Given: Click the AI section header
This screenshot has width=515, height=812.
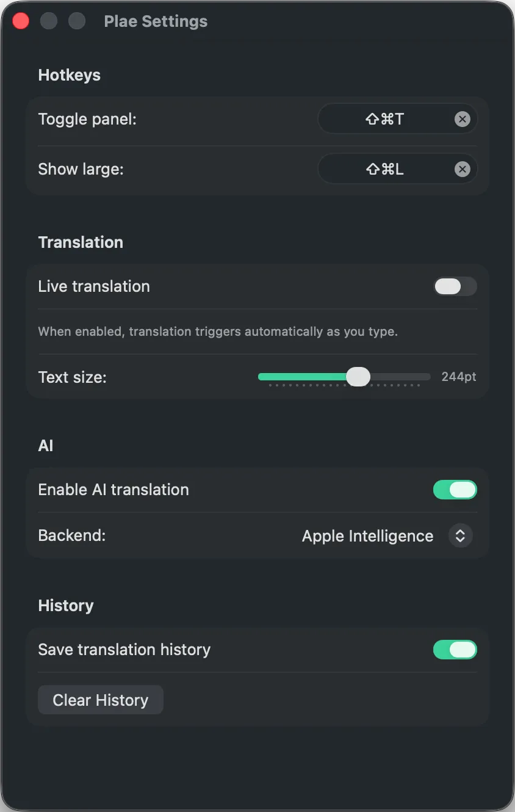Looking at the screenshot, I should coord(45,446).
